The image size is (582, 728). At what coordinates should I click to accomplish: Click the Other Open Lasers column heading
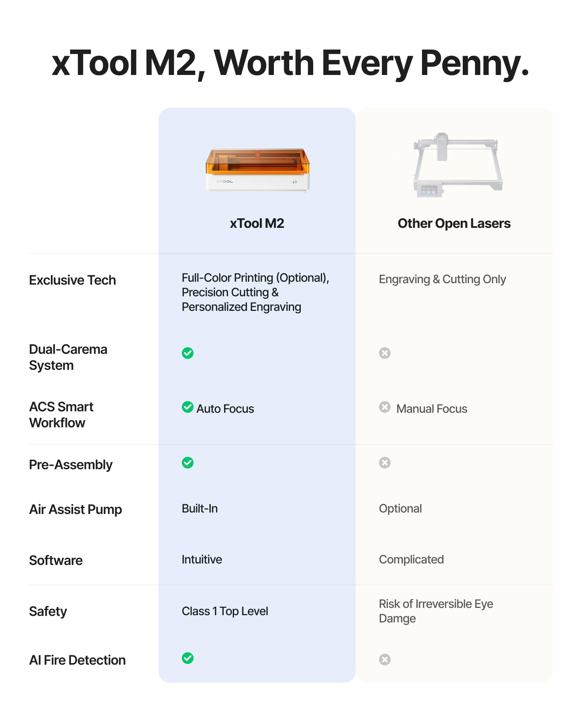click(x=454, y=223)
